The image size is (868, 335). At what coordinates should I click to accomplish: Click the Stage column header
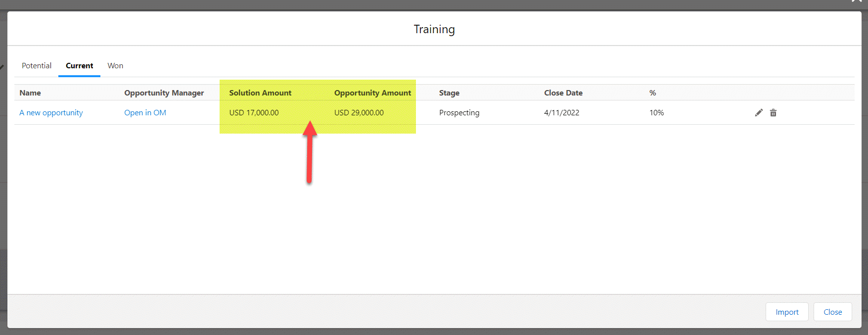[x=449, y=93]
